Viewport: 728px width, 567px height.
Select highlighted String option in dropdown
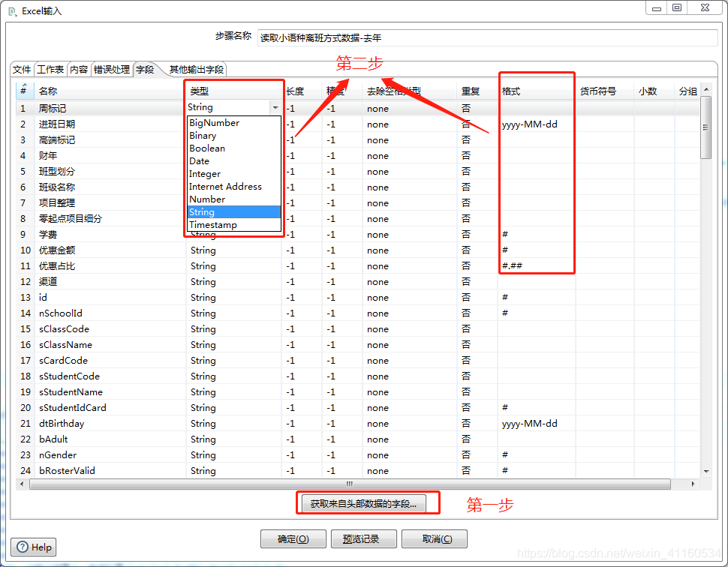234,212
